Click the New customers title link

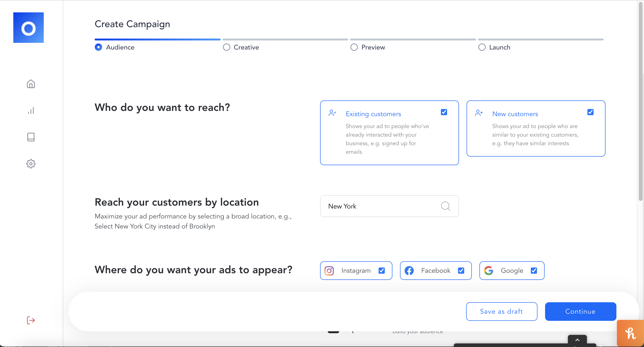point(515,114)
